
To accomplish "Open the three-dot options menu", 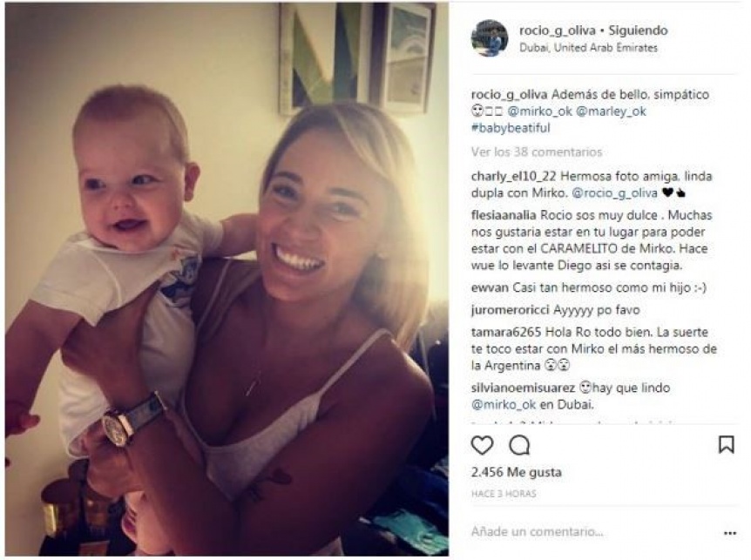I will click(x=730, y=533).
